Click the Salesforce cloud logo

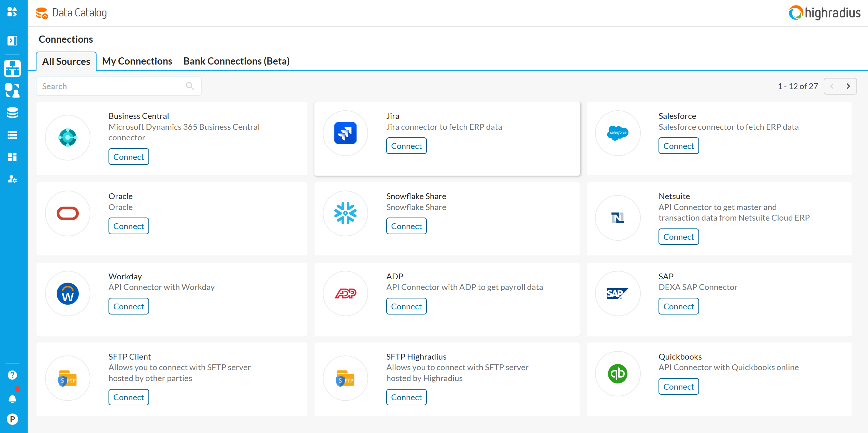[x=618, y=133]
